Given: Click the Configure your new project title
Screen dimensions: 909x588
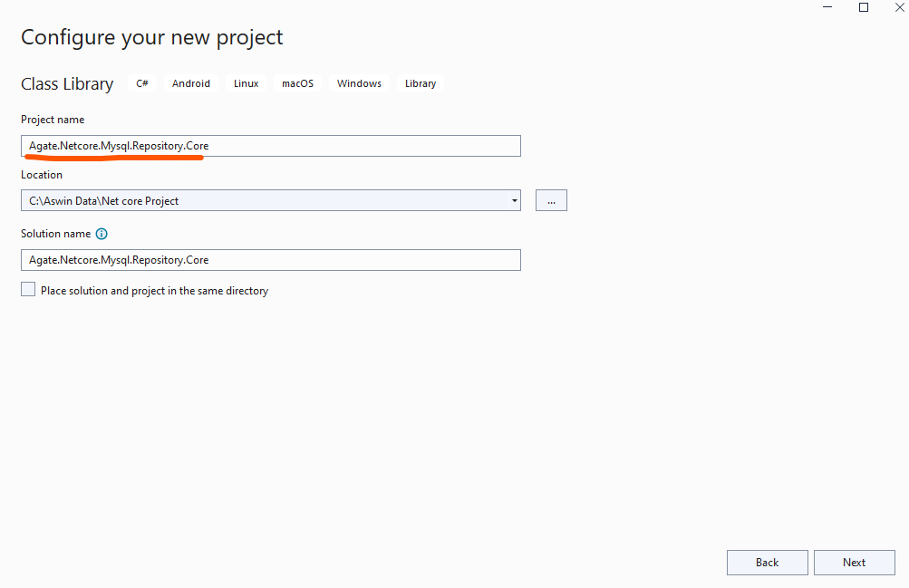Looking at the screenshot, I should (151, 37).
